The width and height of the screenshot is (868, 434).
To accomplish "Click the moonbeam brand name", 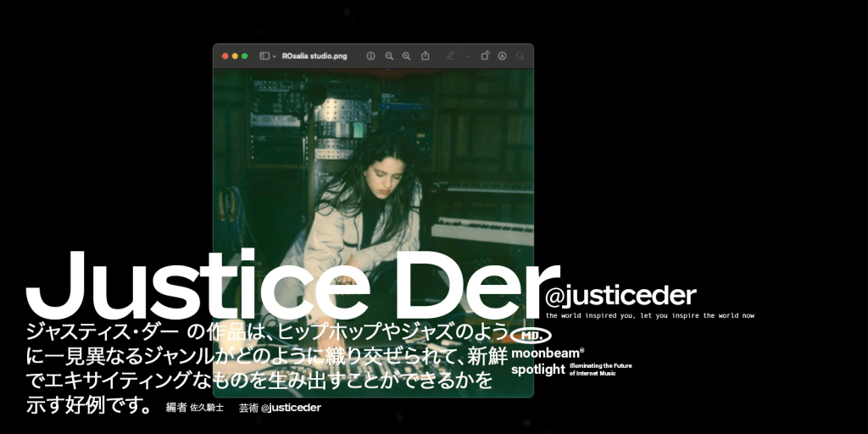I will pos(548,353).
